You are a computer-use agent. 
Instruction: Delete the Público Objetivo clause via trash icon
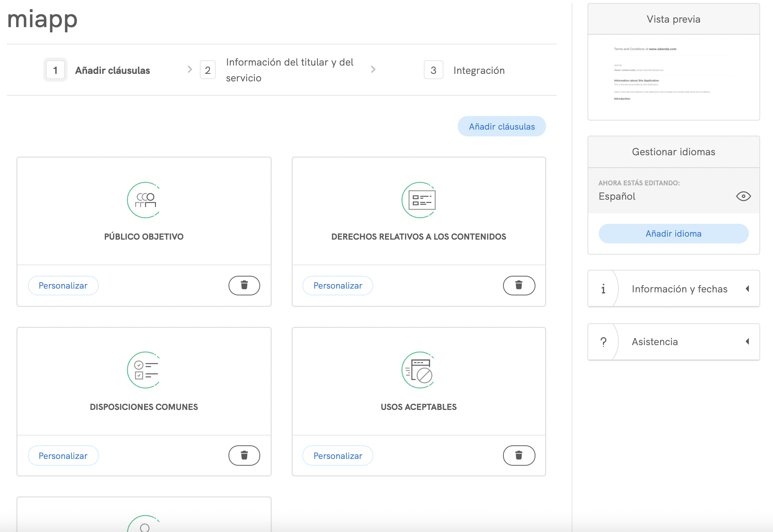[244, 285]
